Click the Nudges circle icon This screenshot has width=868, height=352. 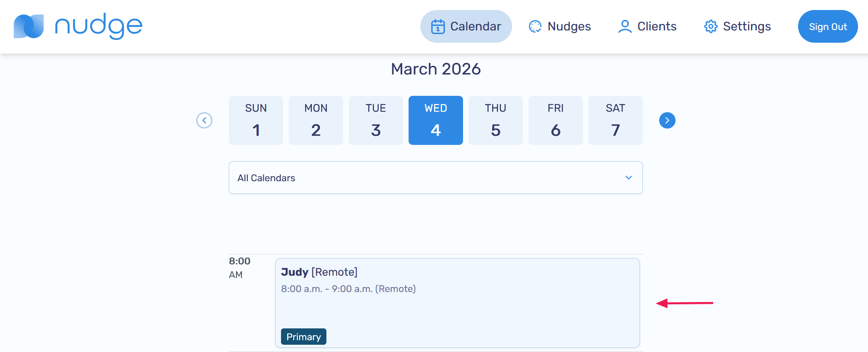(x=535, y=26)
